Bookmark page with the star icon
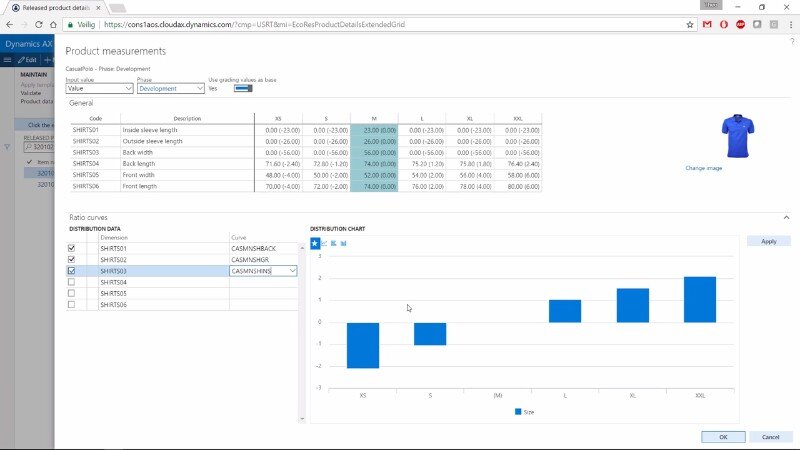Viewport: 800px width, 450px height. [x=690, y=24]
